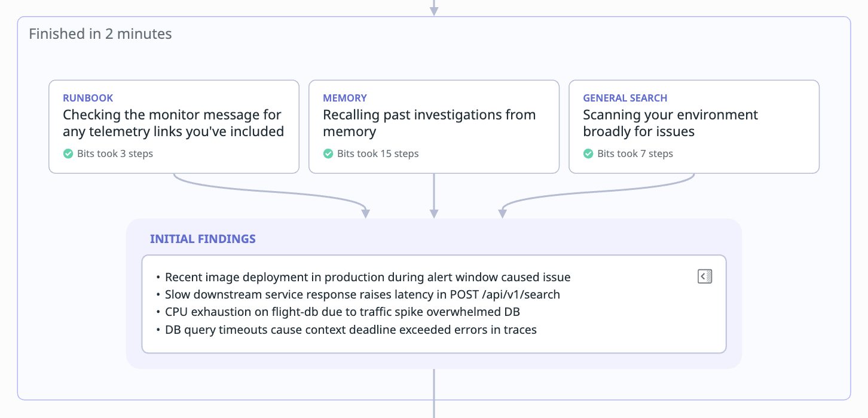
Task: Expand the "Bits took 3 steps" details
Action: click(x=115, y=154)
